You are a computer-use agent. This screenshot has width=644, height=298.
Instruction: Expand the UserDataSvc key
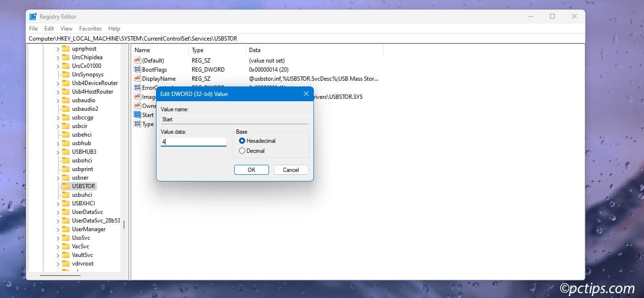pos(58,212)
